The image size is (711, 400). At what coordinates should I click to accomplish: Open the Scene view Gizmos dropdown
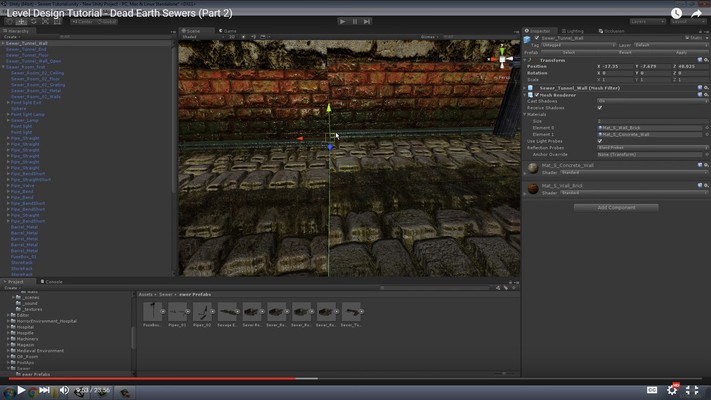pos(429,37)
